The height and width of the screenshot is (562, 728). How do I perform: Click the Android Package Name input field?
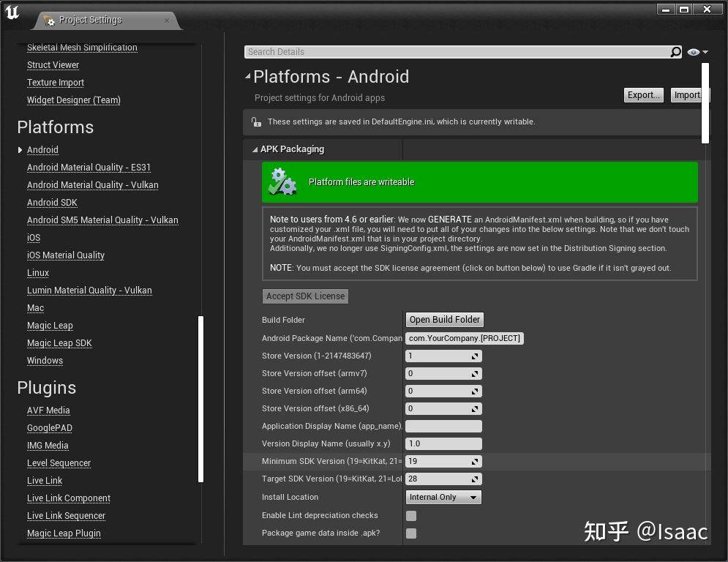point(464,338)
